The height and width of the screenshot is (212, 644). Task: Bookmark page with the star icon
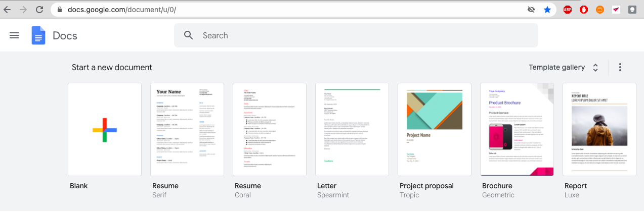(x=547, y=10)
